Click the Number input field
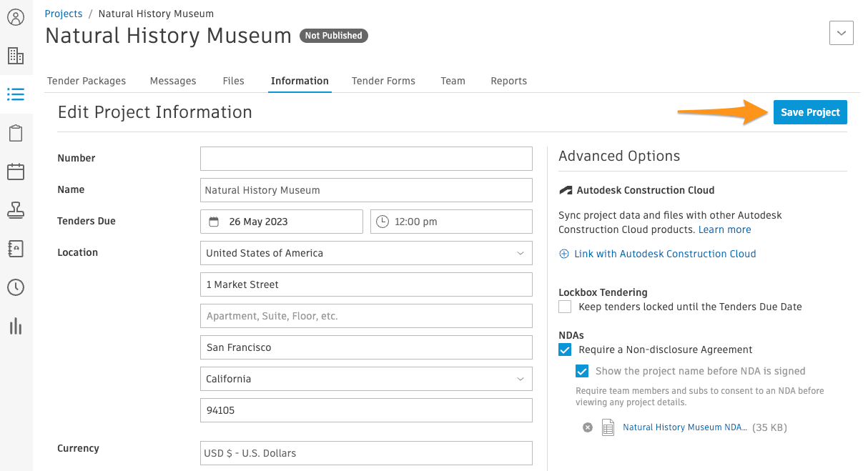 tap(366, 159)
